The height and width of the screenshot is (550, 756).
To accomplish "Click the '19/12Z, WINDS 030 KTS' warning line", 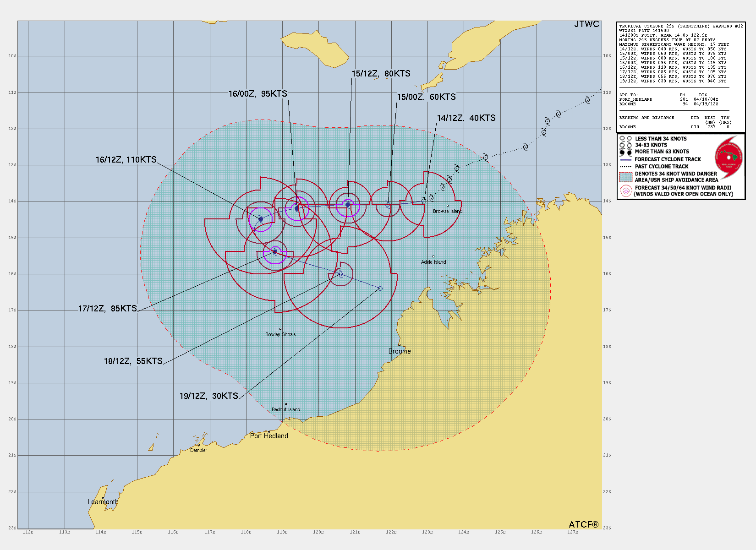I will click(x=673, y=81).
